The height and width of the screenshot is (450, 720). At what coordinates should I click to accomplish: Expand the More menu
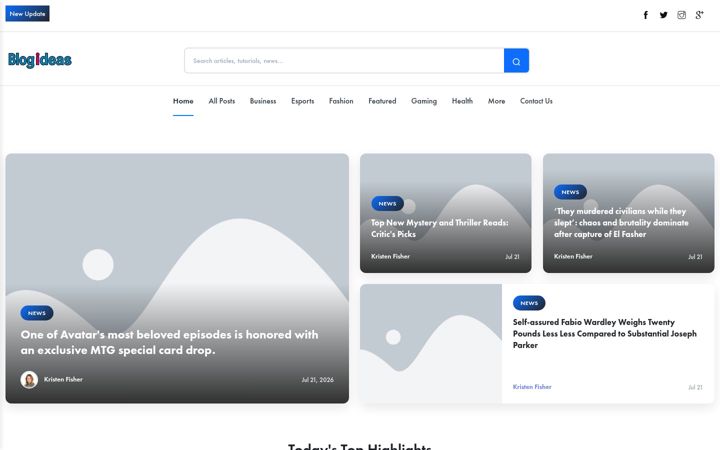click(x=496, y=101)
